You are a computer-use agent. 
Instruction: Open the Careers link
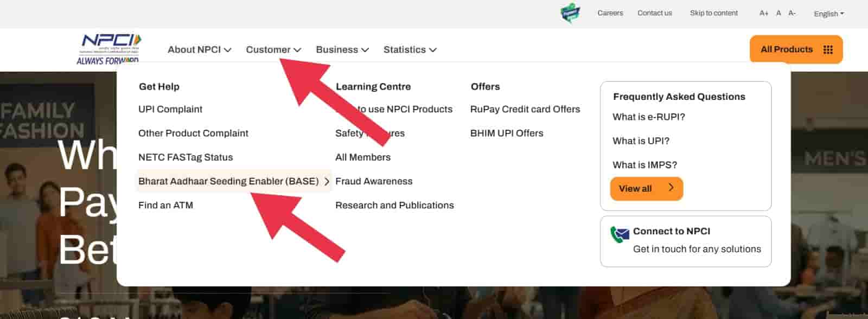[610, 13]
